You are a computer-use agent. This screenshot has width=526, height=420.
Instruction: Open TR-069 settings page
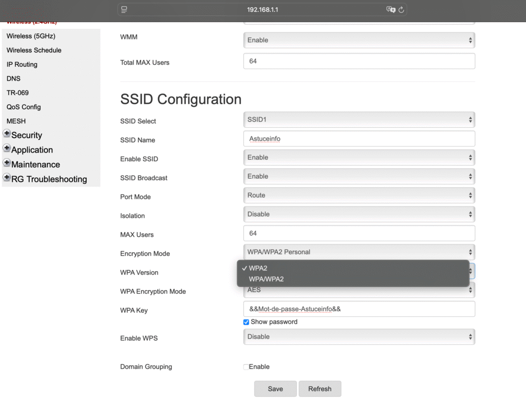point(17,93)
